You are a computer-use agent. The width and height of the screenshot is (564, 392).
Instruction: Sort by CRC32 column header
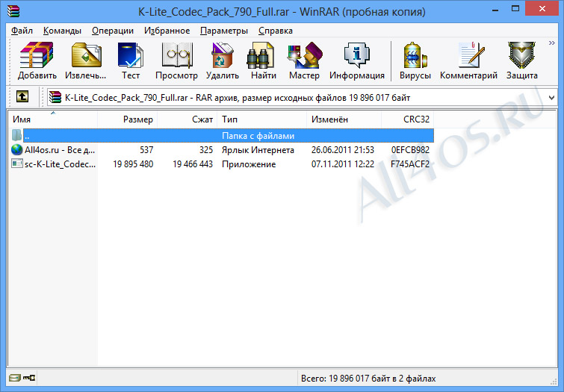pos(408,119)
